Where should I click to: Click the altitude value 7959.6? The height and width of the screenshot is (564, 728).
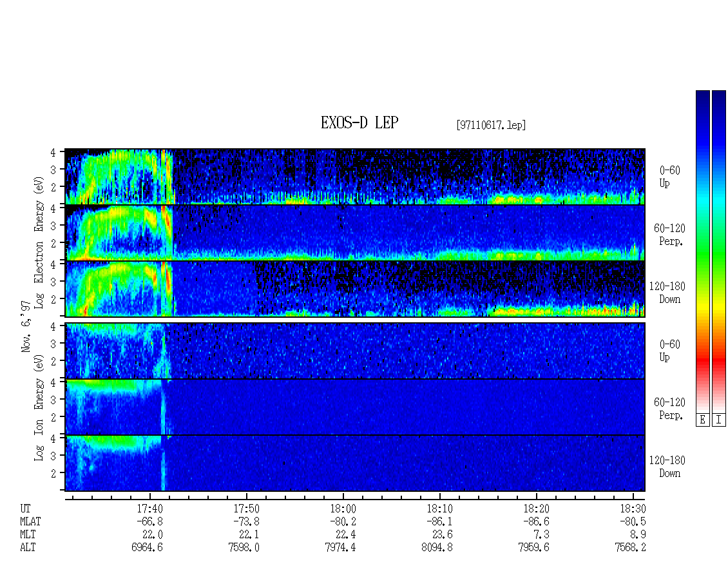533,548
